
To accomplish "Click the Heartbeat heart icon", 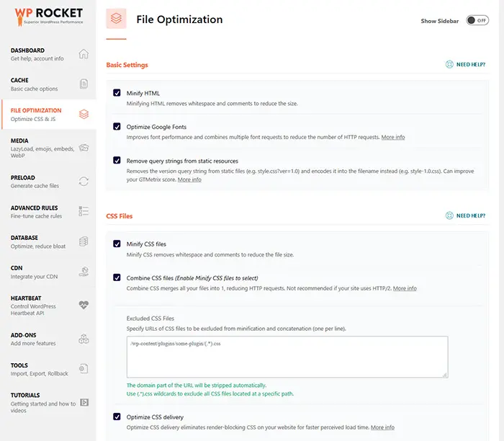I will pyautogui.click(x=84, y=305).
